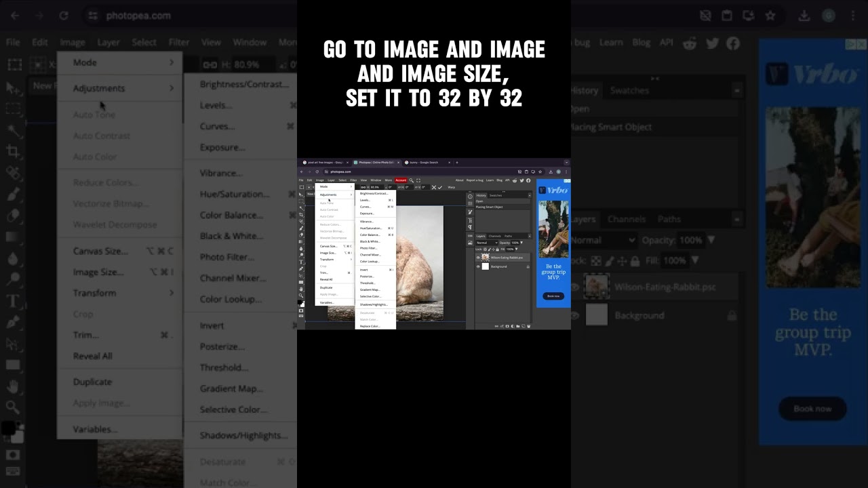Image resolution: width=868 pixels, height=488 pixels.
Task: Open the Normal blend mode dropdown in background panel
Action: tap(602, 240)
